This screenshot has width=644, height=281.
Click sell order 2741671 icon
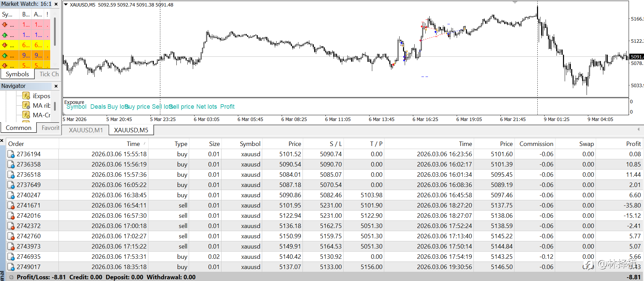tap(11, 205)
